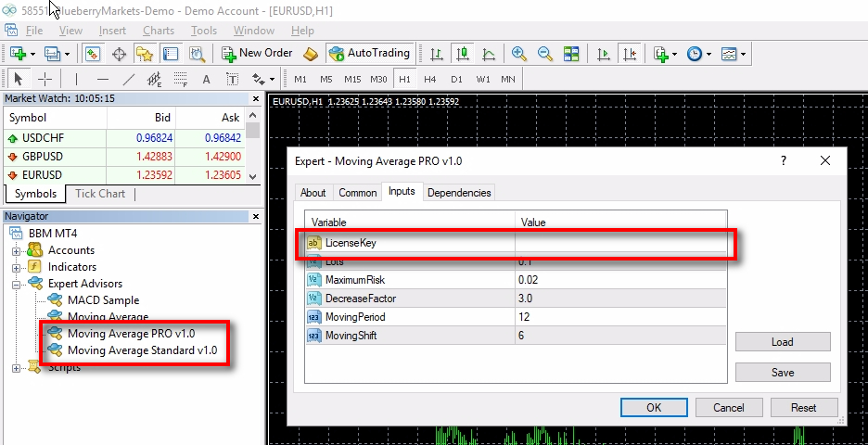Switch timeframe to MN

pyautogui.click(x=507, y=79)
